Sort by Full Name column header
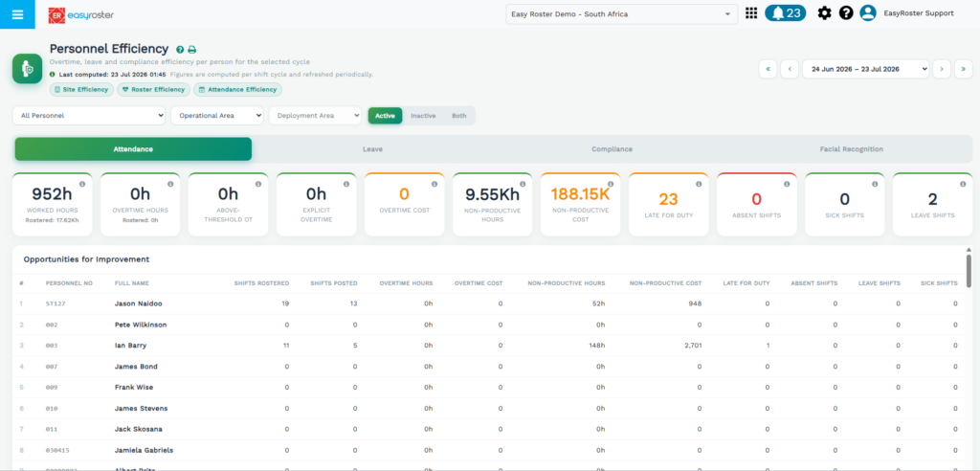980x471 pixels. 132,283
